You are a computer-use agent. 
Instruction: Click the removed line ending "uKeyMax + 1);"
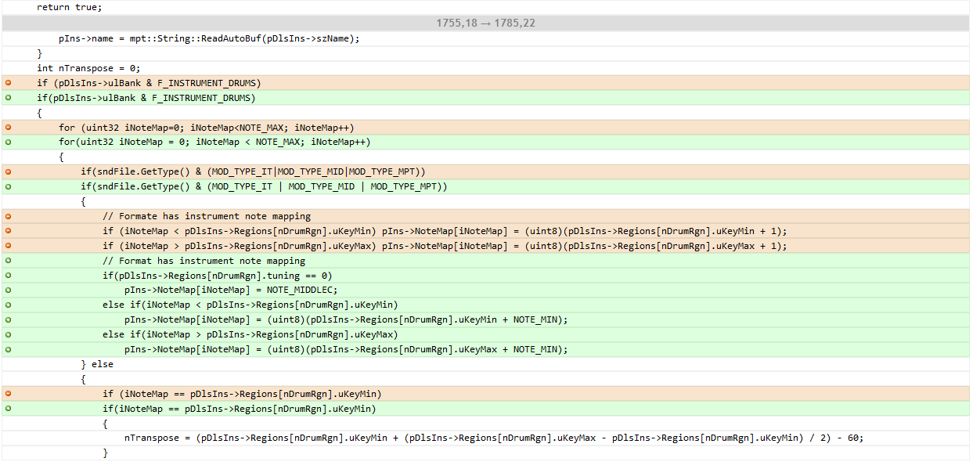coord(485,247)
